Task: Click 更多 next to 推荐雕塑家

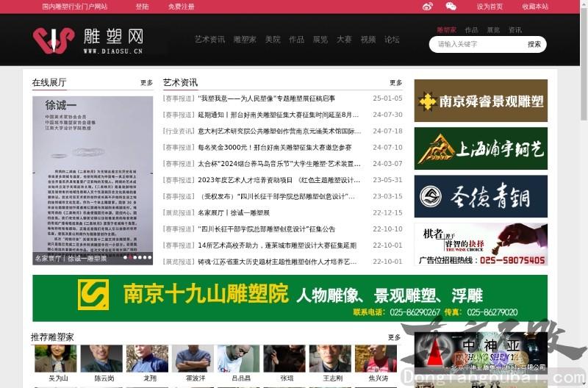Action: (394, 337)
